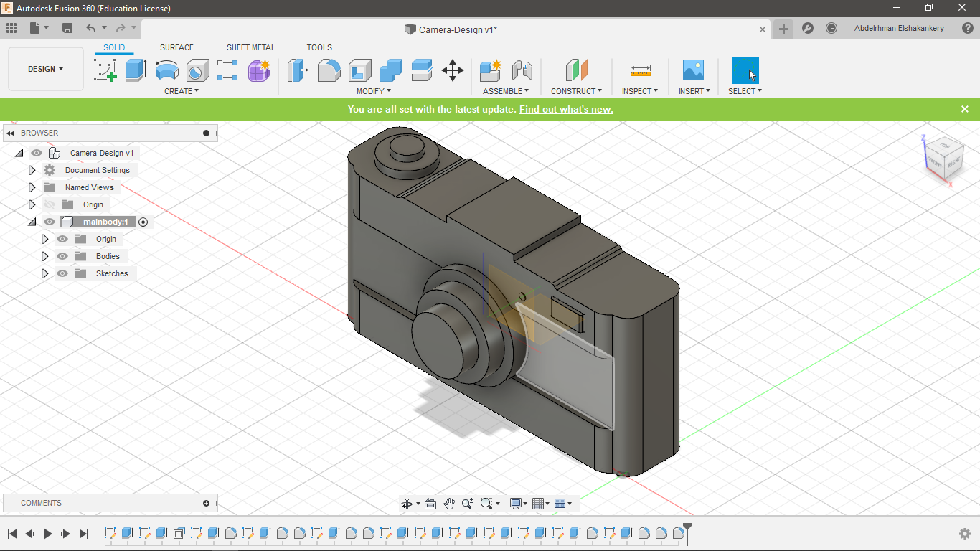Dismiss the green update notification banner
Viewport: 980px width, 551px height.
coord(965,109)
